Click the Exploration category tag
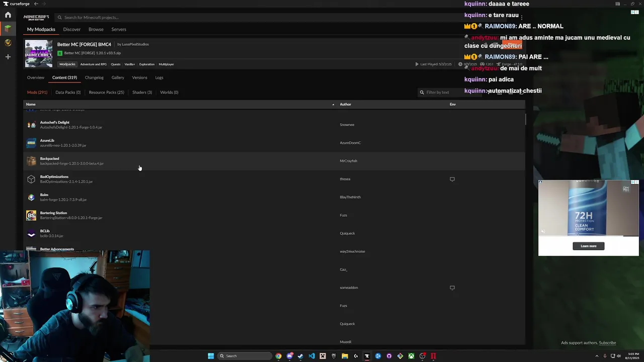 147,64
